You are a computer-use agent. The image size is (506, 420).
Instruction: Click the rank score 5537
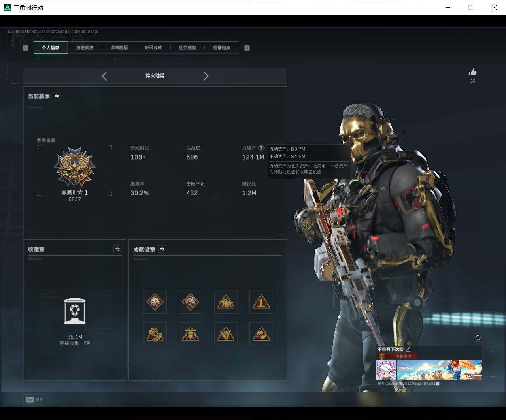click(x=75, y=199)
